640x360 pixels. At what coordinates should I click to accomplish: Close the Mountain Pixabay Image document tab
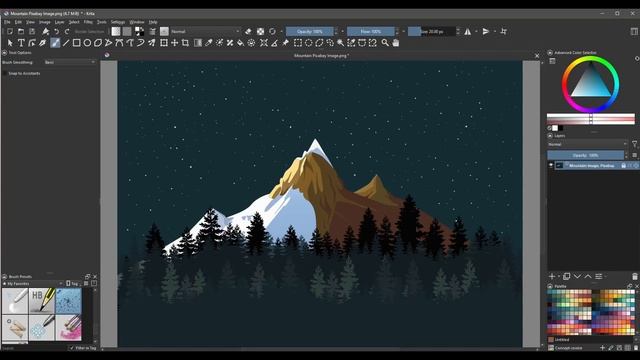pyautogui.click(x=537, y=56)
